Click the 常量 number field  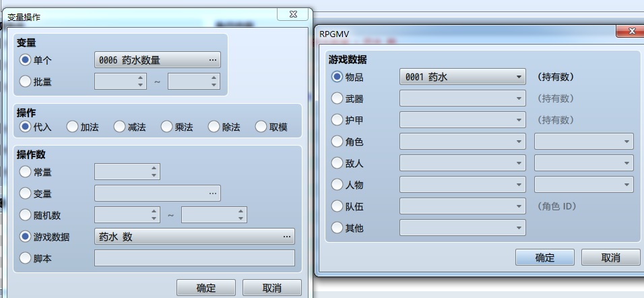127,172
